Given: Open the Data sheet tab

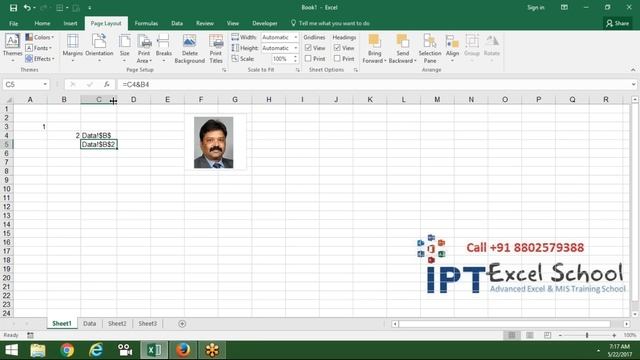Looking at the screenshot, I should click(89, 324).
